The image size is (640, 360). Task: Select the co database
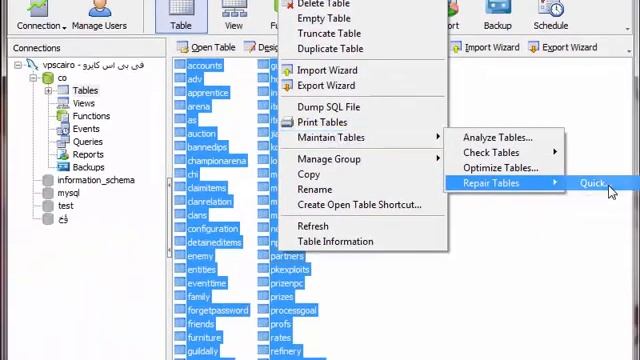point(62,78)
